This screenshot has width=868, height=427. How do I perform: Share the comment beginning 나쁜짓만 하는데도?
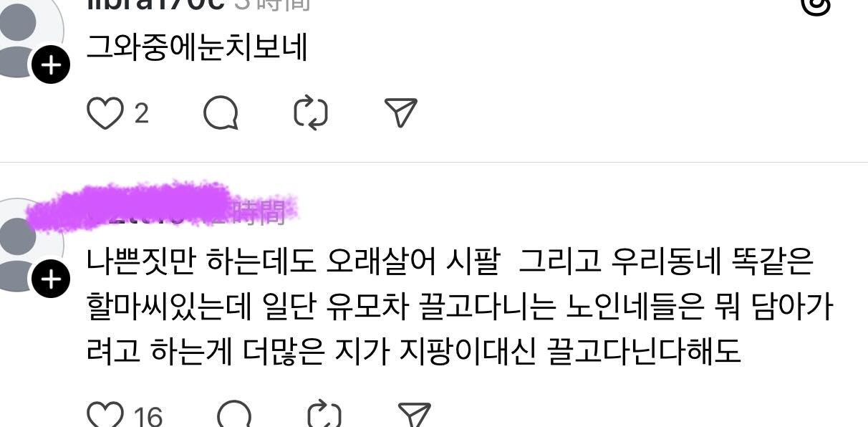[414, 416]
